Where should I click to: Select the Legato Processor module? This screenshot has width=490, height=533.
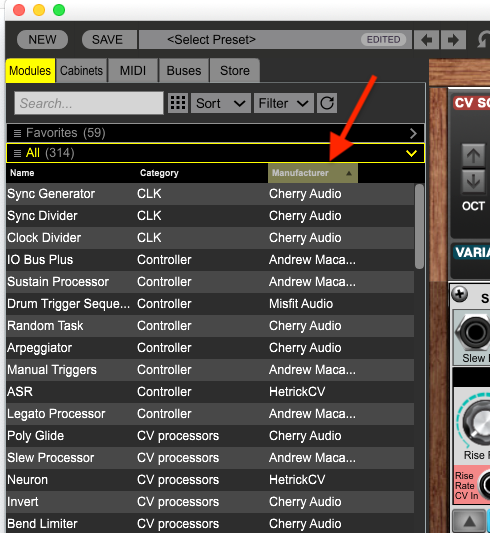pos(210,414)
